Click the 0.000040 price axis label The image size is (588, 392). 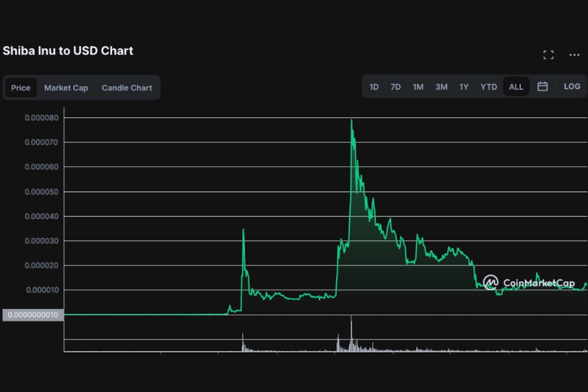click(x=42, y=216)
